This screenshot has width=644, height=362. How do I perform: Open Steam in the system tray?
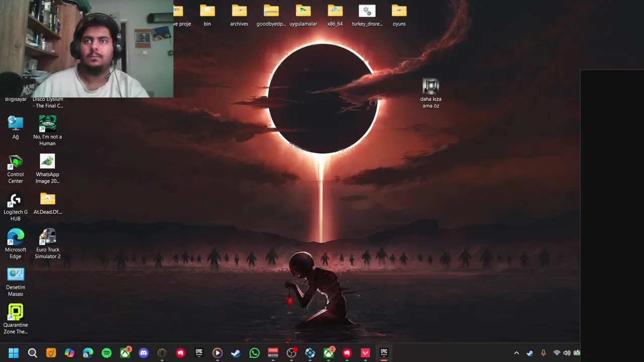(x=530, y=353)
